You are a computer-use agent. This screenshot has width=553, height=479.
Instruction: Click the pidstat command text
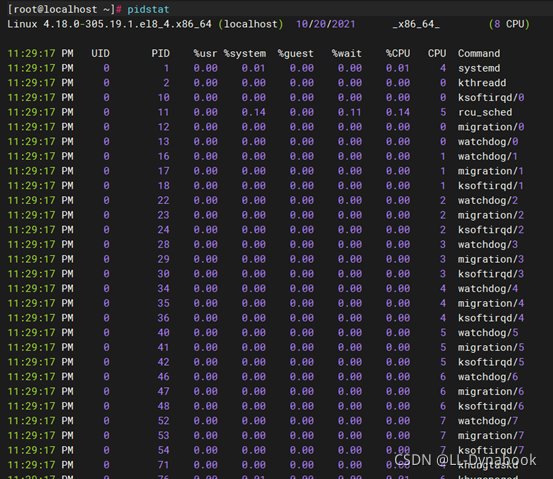pyautogui.click(x=148, y=9)
